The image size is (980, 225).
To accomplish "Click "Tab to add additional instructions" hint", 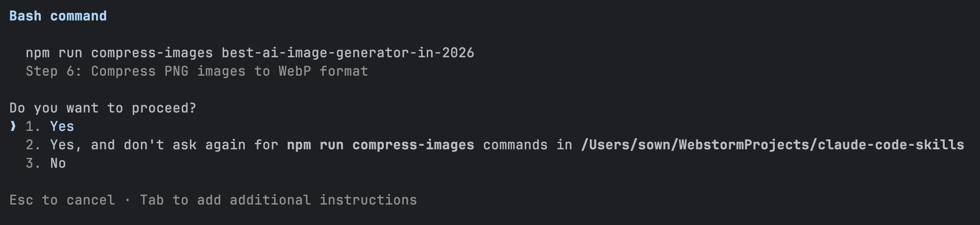I will point(278,200).
